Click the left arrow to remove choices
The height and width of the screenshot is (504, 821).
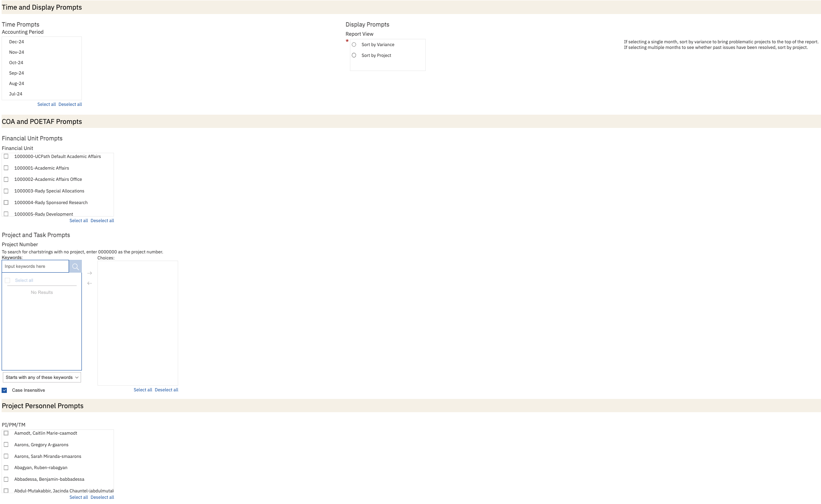click(89, 283)
